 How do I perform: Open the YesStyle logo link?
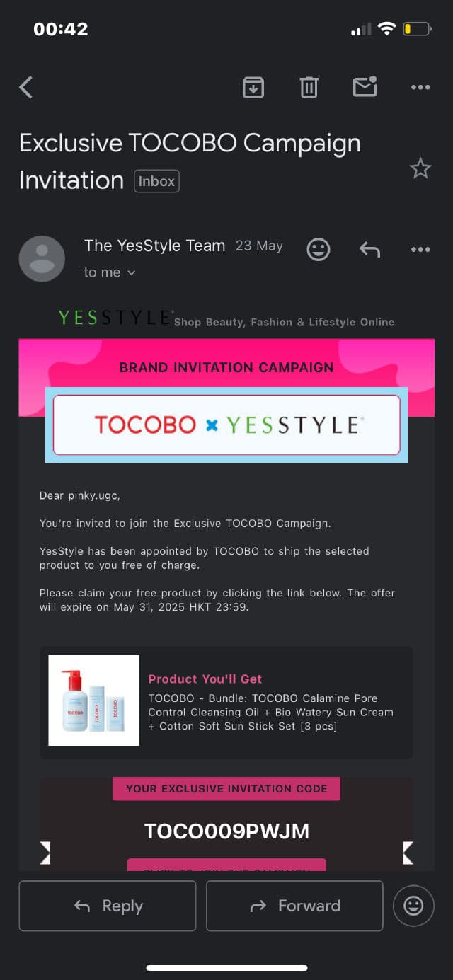115,318
